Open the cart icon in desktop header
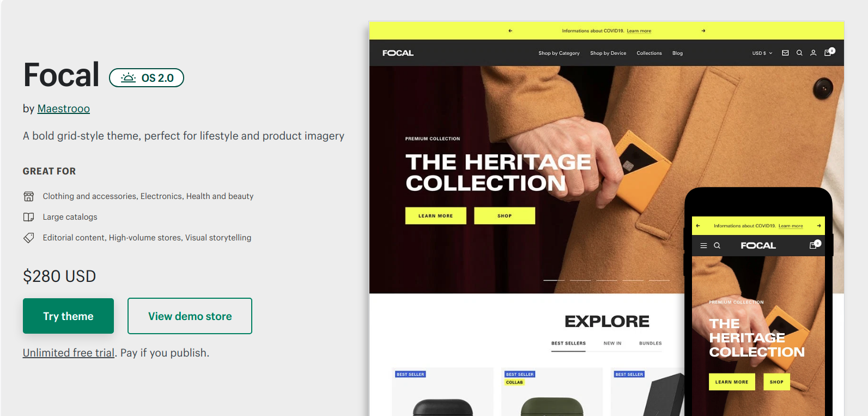Screen dimensions: 868x416 tap(829, 52)
